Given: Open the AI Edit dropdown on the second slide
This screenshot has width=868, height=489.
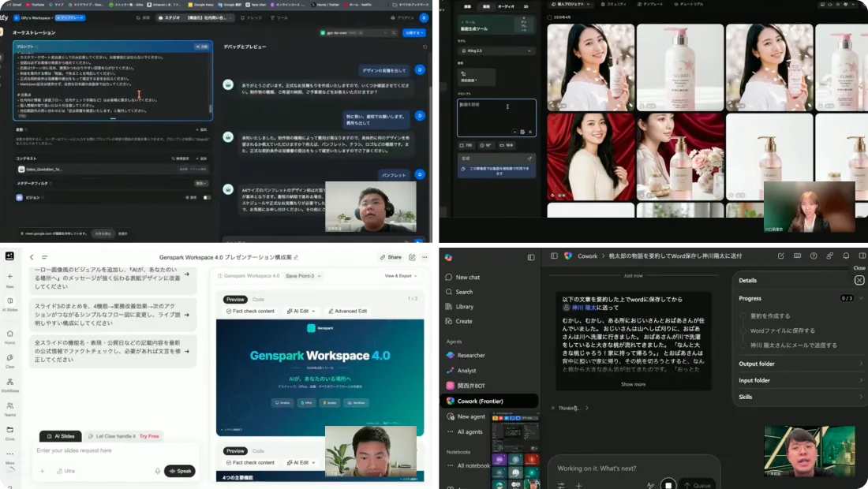Looking at the screenshot, I should 301,462.
